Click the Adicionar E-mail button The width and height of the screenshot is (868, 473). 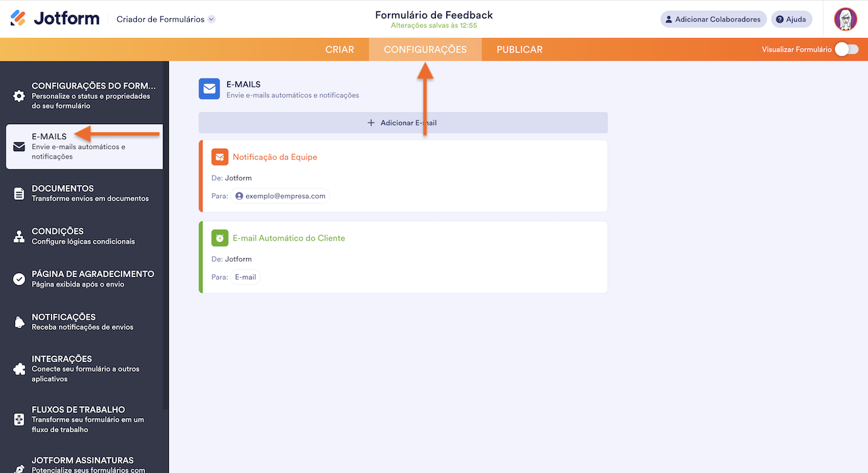click(x=403, y=123)
